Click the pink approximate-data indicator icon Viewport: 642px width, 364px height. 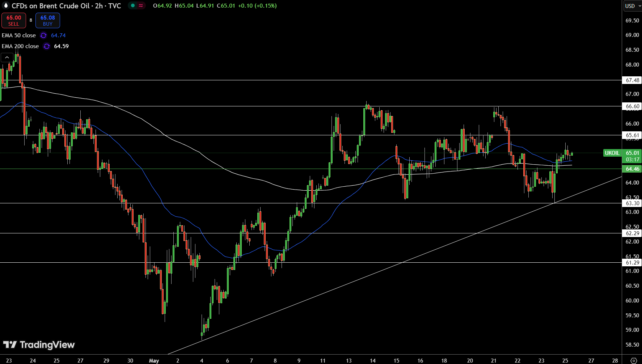coord(141,6)
